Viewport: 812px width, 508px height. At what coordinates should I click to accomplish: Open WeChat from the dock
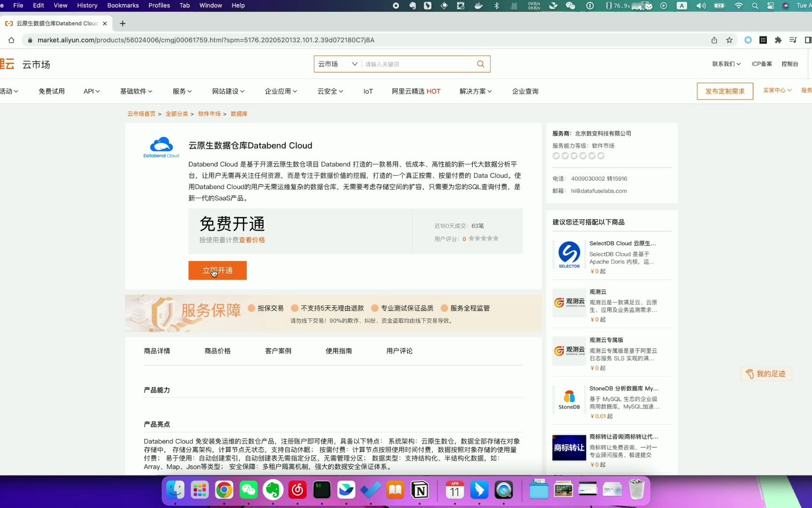pos(249,490)
